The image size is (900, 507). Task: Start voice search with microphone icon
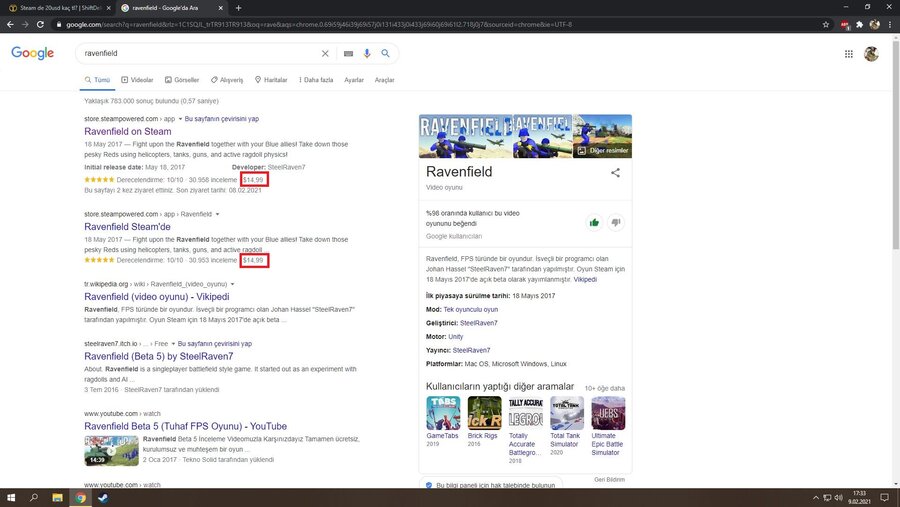click(x=367, y=53)
